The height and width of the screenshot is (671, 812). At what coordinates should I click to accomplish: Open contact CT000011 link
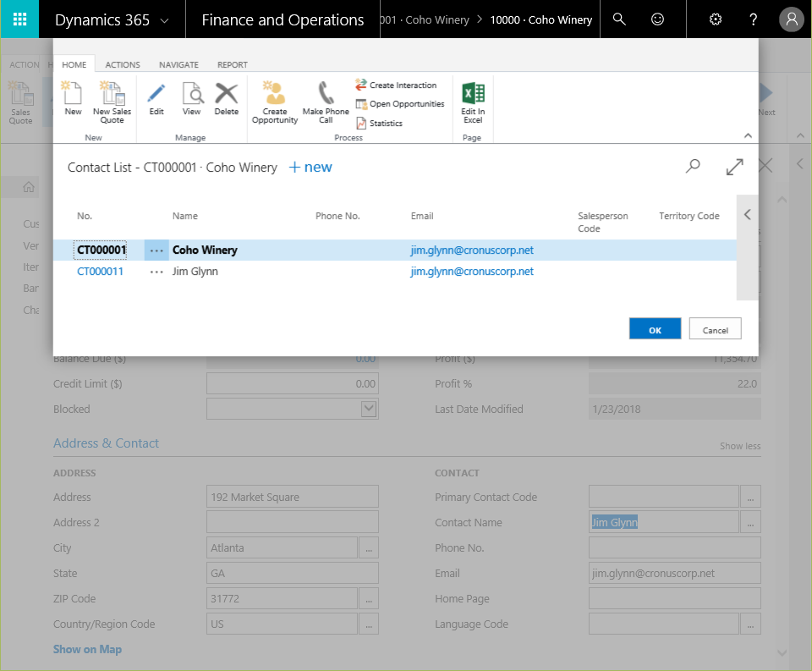click(x=100, y=272)
